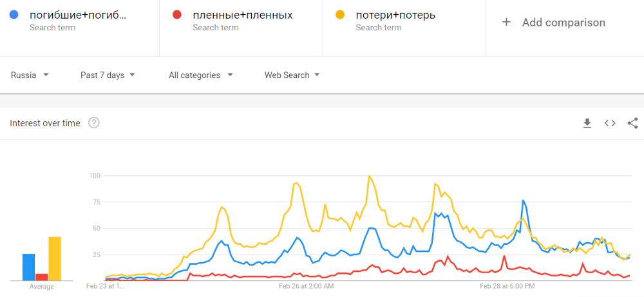644x297 pixels.
Task: Open the Russia region dropdown
Action: [30, 75]
